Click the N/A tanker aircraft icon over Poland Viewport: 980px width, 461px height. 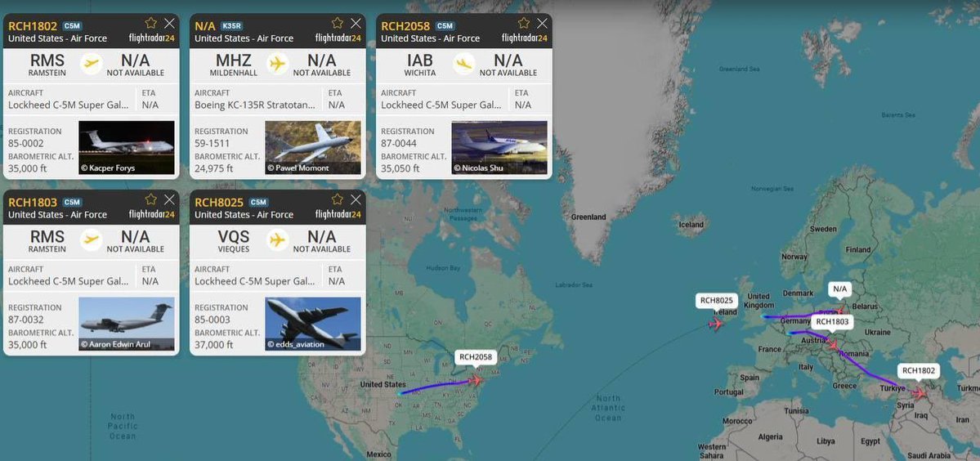point(839,309)
